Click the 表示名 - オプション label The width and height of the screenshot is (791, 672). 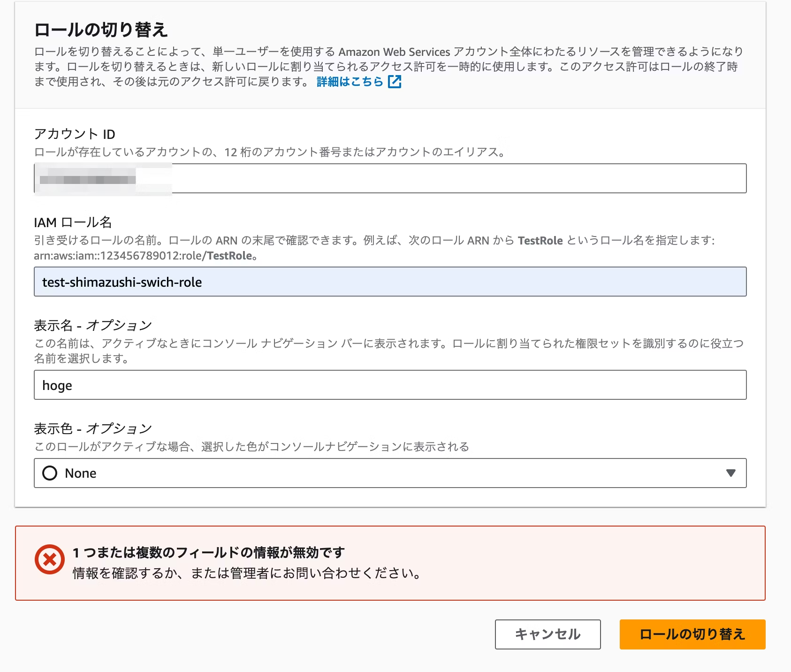tap(93, 325)
